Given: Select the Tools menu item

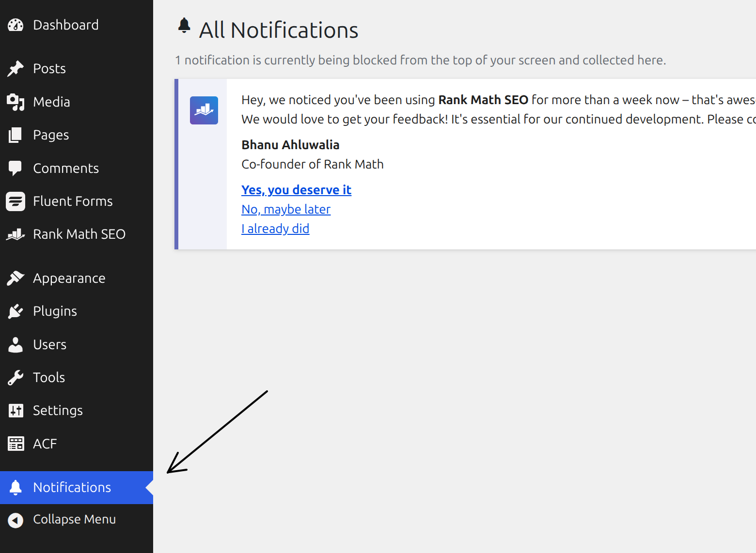Looking at the screenshot, I should pyautogui.click(x=77, y=378).
